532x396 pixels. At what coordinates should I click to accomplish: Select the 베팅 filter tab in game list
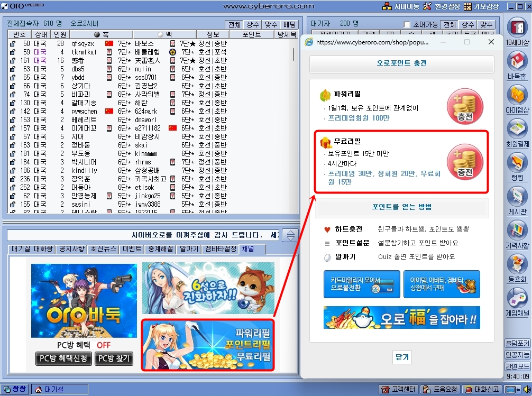click(289, 24)
